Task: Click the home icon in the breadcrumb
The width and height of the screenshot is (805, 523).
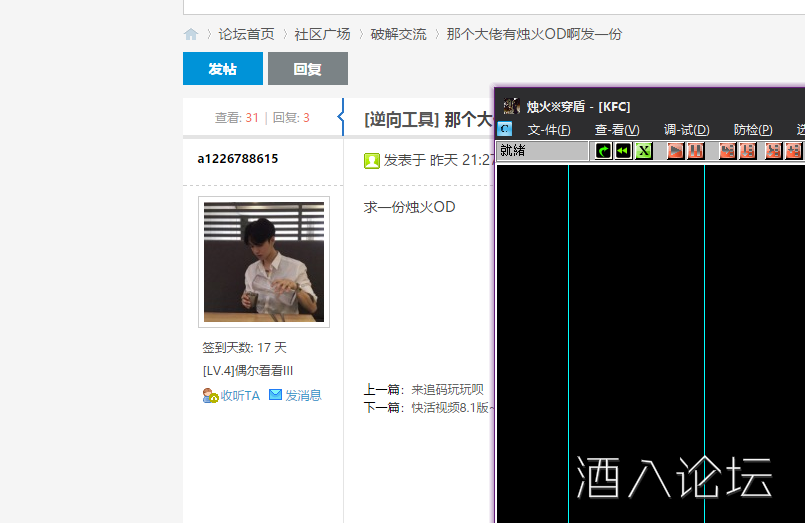Action: coord(190,34)
